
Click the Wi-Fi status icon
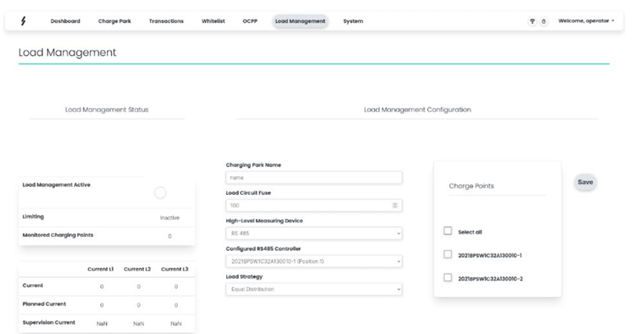(532, 21)
